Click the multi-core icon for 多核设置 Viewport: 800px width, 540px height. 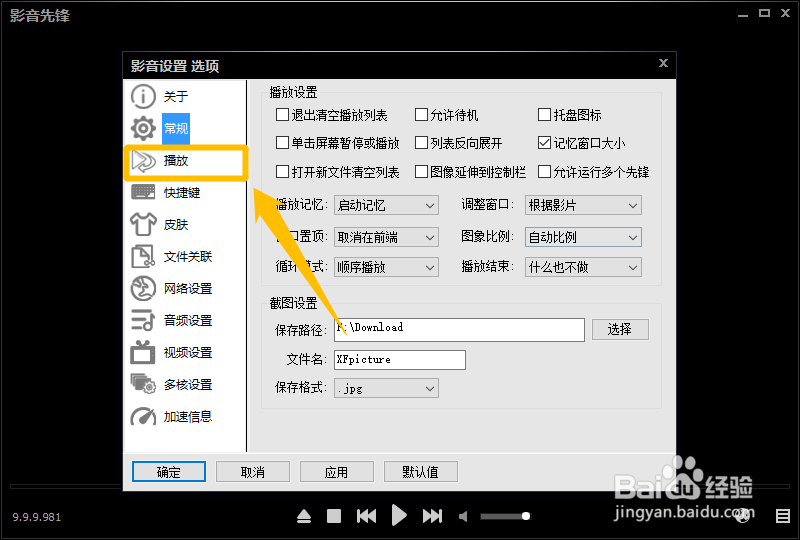pyautogui.click(x=143, y=384)
